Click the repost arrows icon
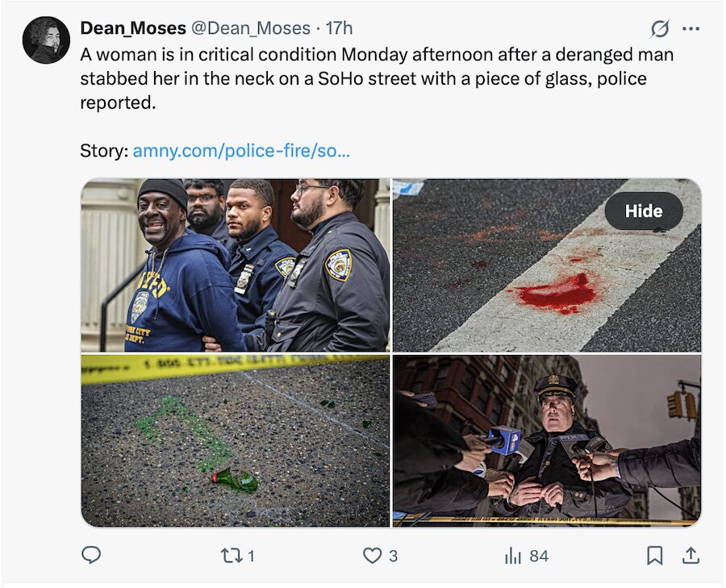This screenshot has width=726, height=588. (x=231, y=555)
